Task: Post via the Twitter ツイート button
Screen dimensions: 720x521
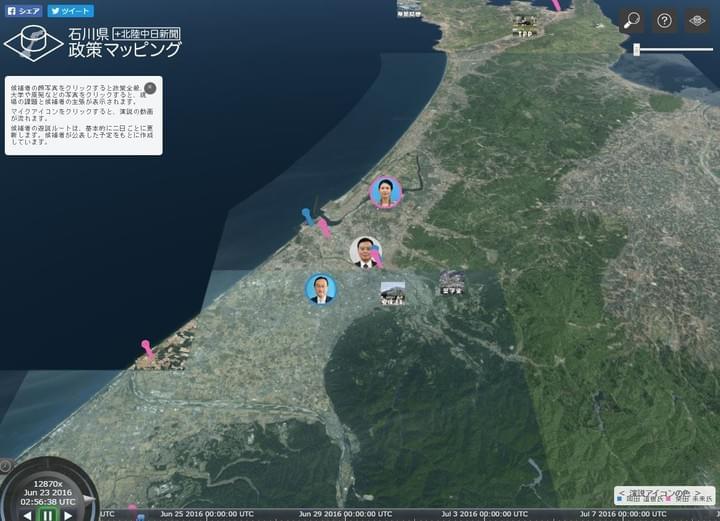Action: [x=71, y=11]
